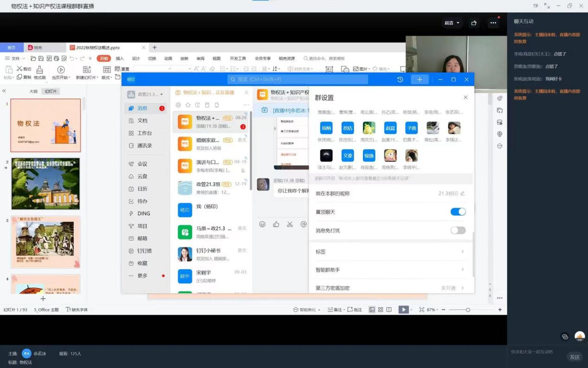The image size is (588, 368).
Task: Open the 文件 menu dropdown in WPS
Action: pyautogui.click(x=15, y=59)
